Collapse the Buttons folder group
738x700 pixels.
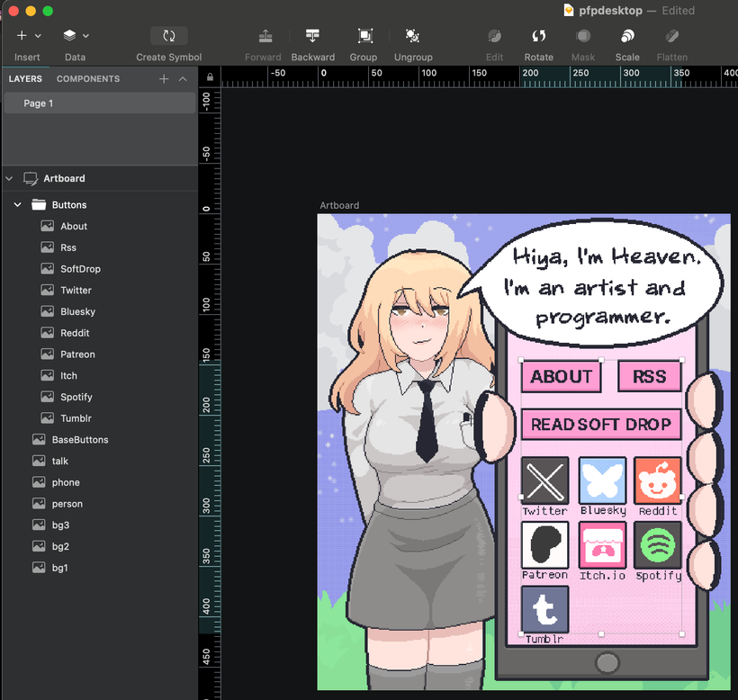18,204
